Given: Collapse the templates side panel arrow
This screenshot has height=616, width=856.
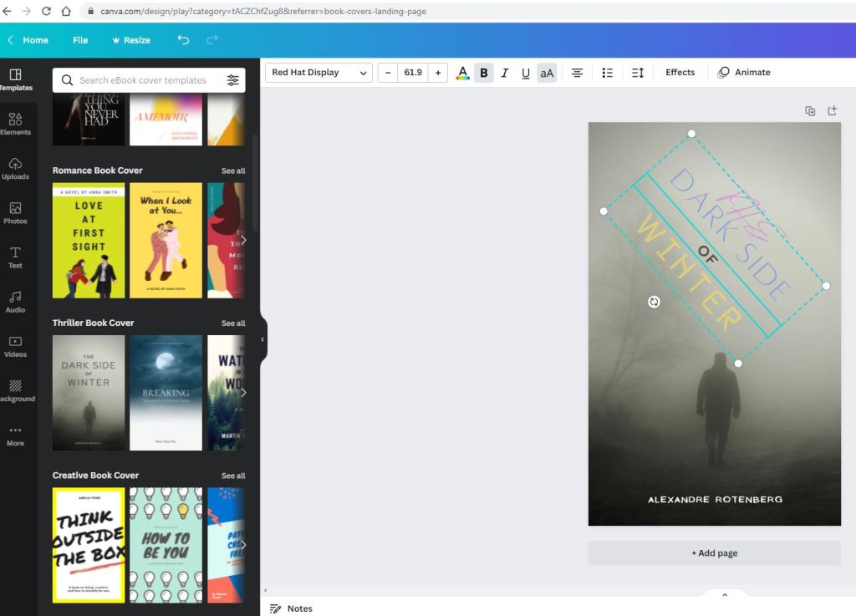Looking at the screenshot, I should (x=262, y=339).
